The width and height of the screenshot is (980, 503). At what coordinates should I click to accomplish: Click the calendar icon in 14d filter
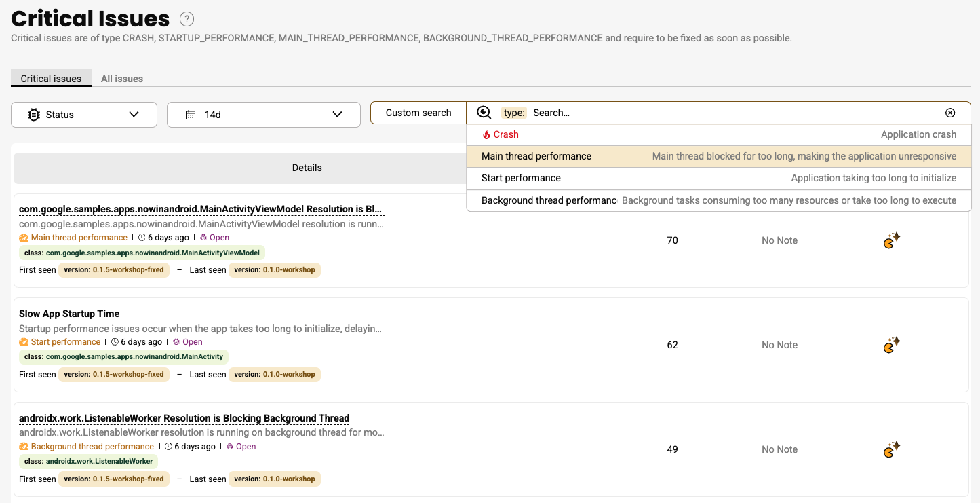pos(191,115)
